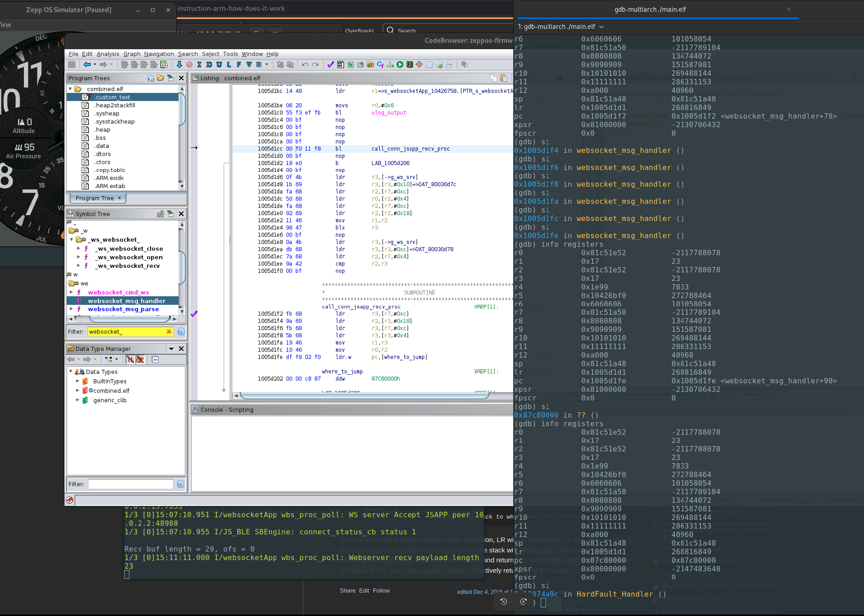This screenshot has height=616, width=864.
Task: Collapse all in Data Type Manager toolbar
Action: tap(155, 359)
